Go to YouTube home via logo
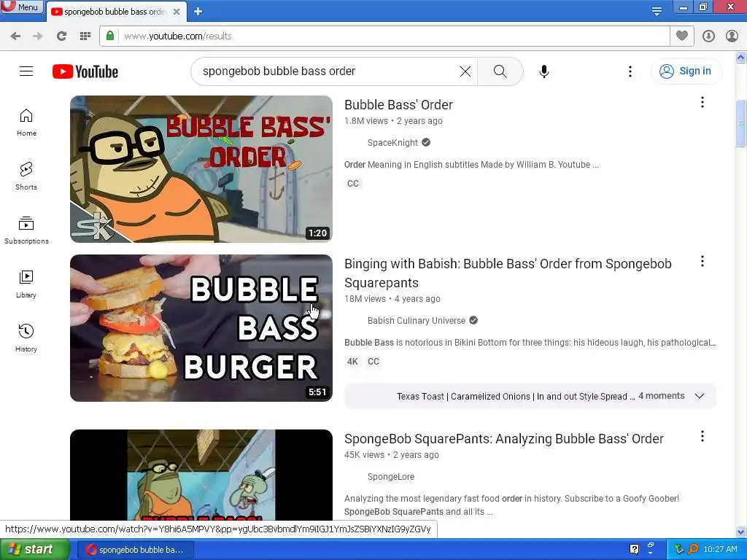The width and height of the screenshot is (747, 560). pos(85,71)
